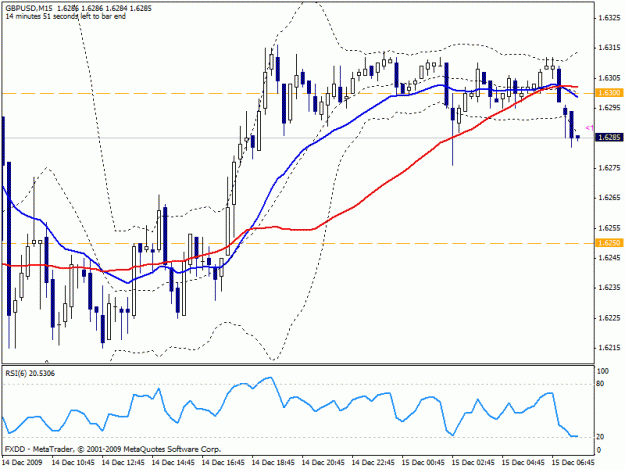
Task: Click the '15 Dec 00:45' time axis label
Action: pos(423,463)
